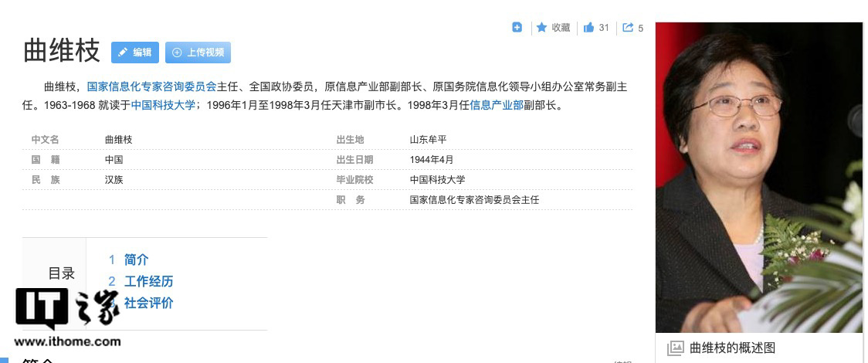Click birth date value 1944年4月

click(x=432, y=159)
